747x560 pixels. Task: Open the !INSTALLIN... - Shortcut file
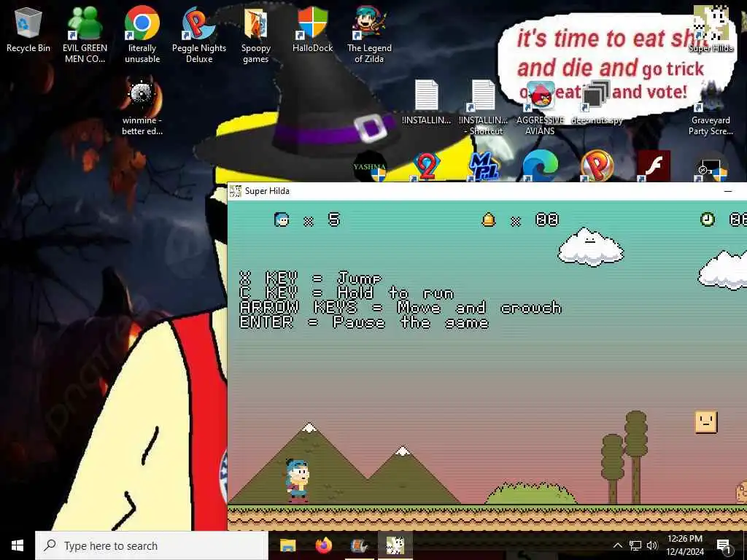483,107
